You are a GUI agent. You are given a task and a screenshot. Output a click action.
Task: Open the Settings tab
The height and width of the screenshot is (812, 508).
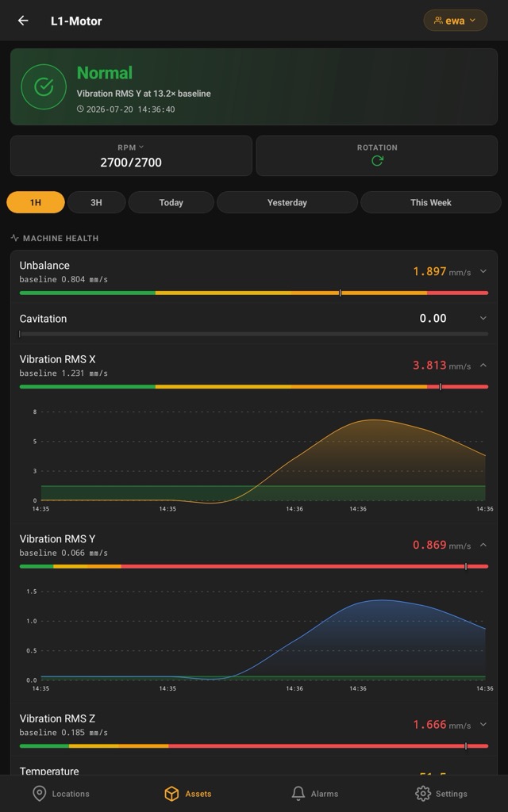[x=441, y=793]
